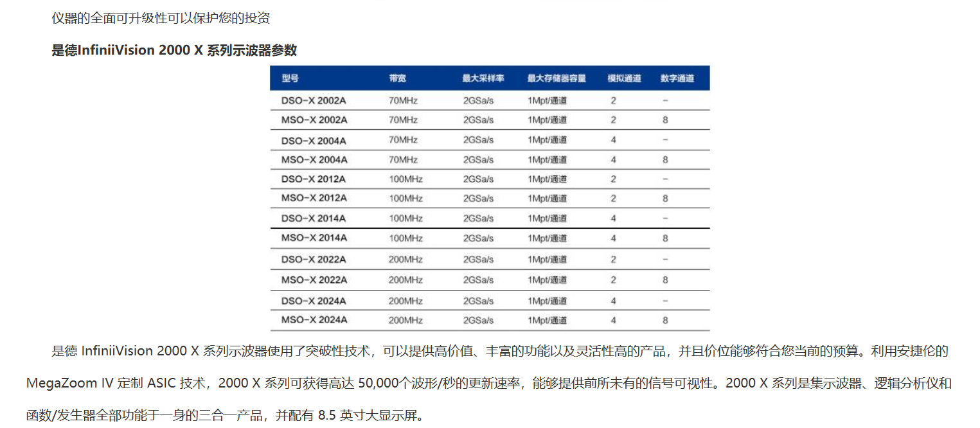The image size is (980, 428).
Task: Click the 2GSa/s sample rate for MSO-X 2004A
Action: (478, 159)
